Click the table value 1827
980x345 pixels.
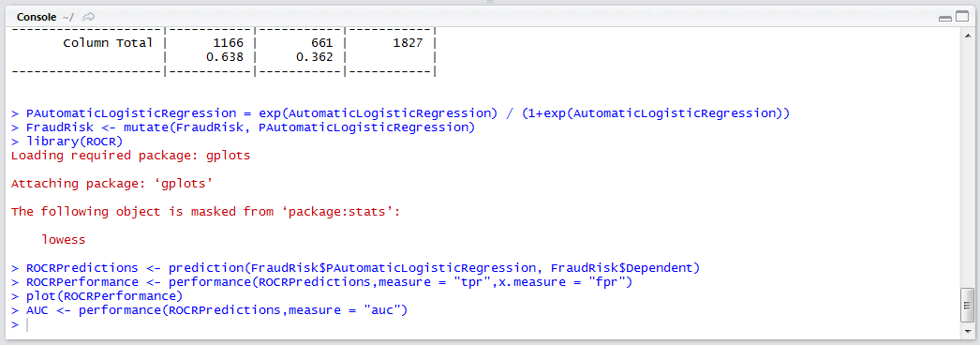[x=408, y=43]
